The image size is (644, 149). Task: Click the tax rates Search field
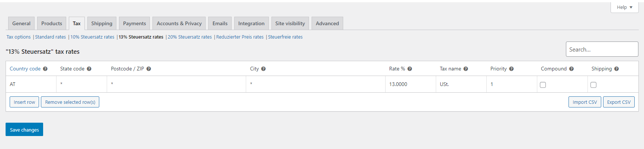pos(602,49)
